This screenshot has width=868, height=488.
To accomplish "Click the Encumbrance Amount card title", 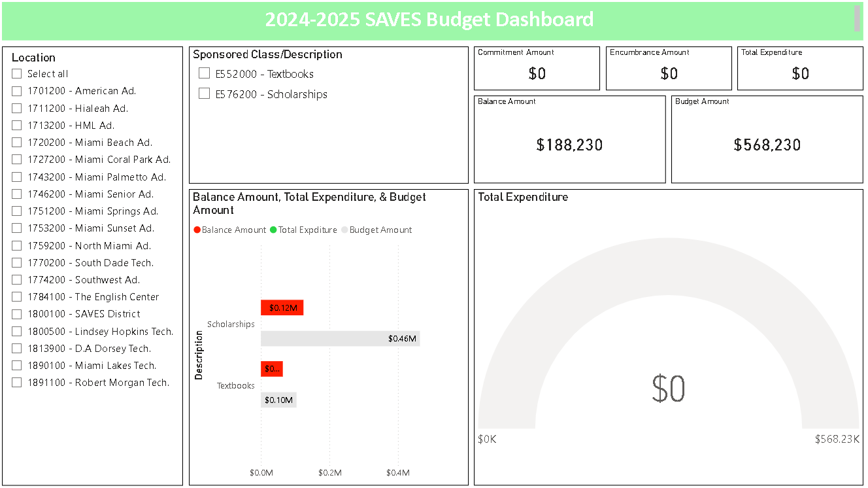I will coord(650,52).
